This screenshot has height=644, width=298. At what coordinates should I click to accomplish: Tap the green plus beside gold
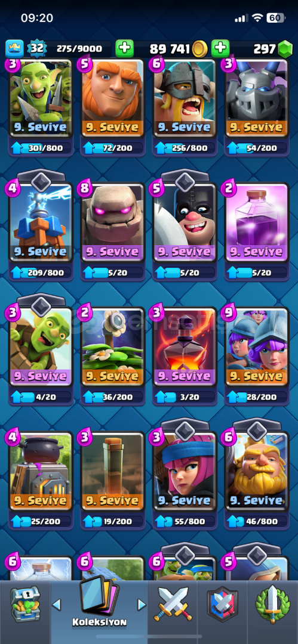[125, 49]
